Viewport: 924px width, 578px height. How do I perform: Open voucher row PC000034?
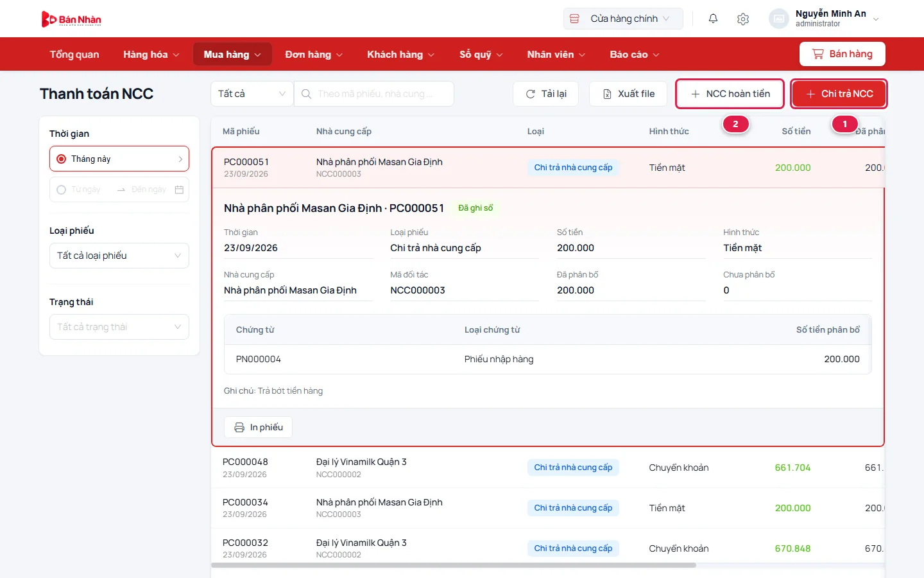pos(548,508)
